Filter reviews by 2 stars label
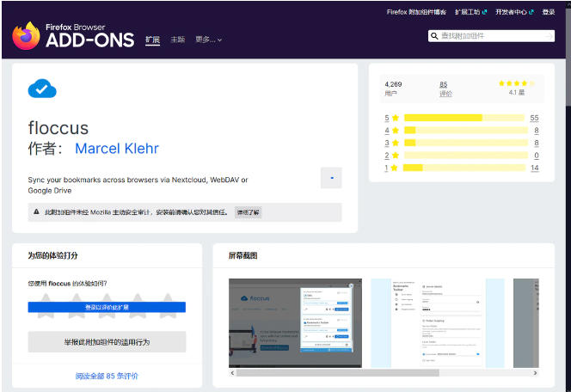The image size is (571, 392). click(387, 155)
